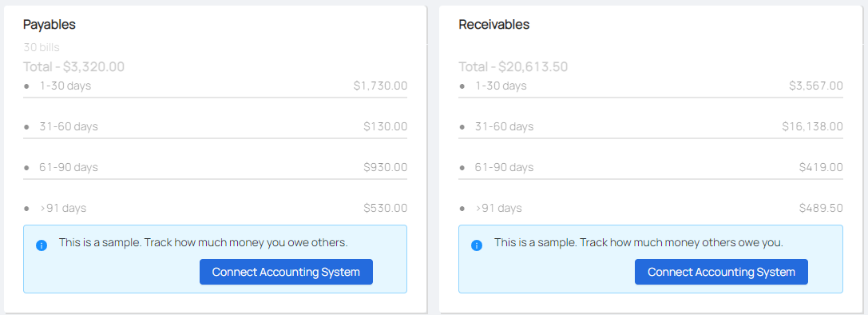Click the info icon in Payables banner
The width and height of the screenshot is (868, 315).
click(x=42, y=245)
